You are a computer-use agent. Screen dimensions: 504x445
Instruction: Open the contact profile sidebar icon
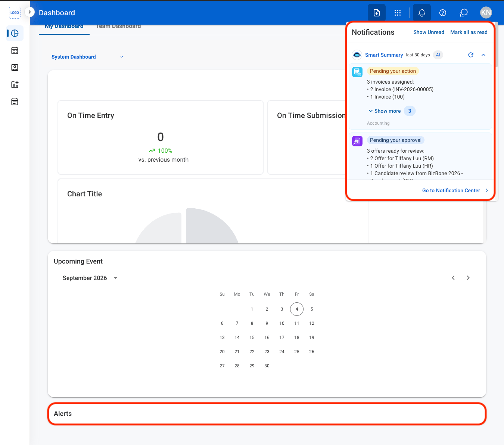(15, 68)
